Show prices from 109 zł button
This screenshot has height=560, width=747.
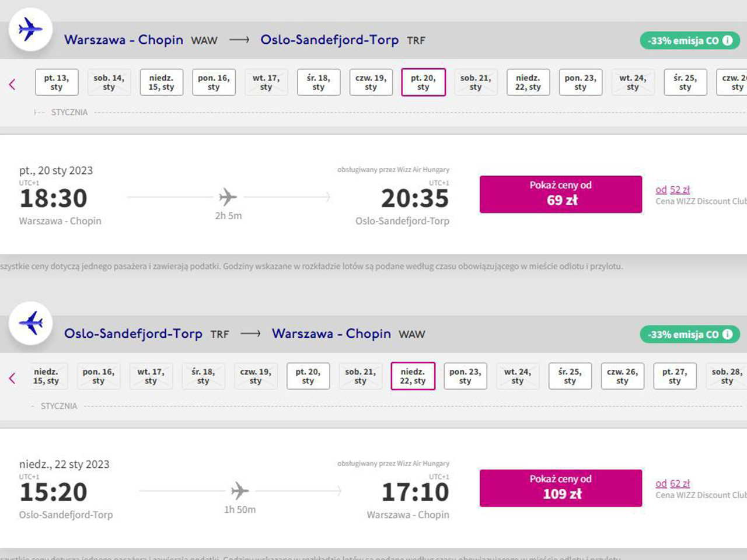561,488
